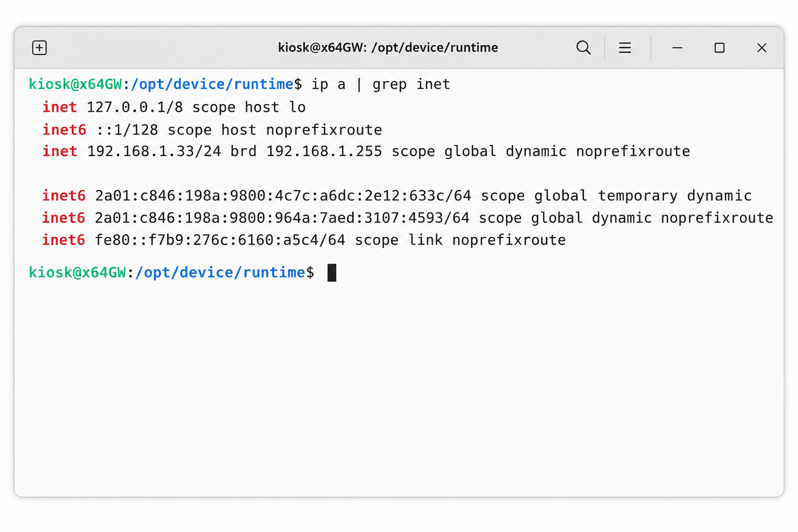Click the command text 'ip a | grep inet'
The image size is (798, 532).
(381, 85)
